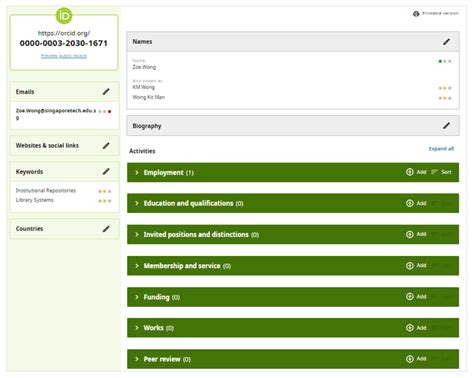Click Add label in Education and qualifications row

[x=421, y=203]
